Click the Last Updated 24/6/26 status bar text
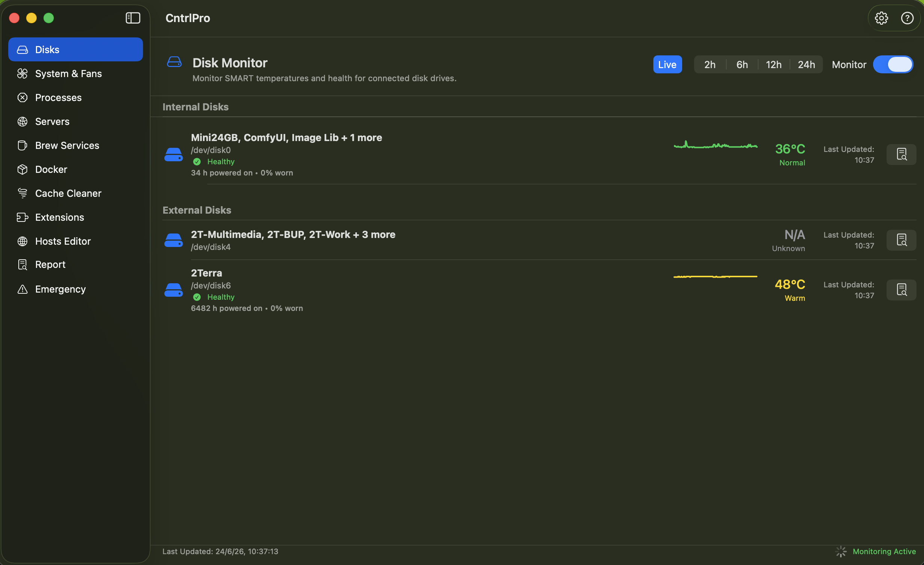This screenshot has width=924, height=565. coord(220,551)
